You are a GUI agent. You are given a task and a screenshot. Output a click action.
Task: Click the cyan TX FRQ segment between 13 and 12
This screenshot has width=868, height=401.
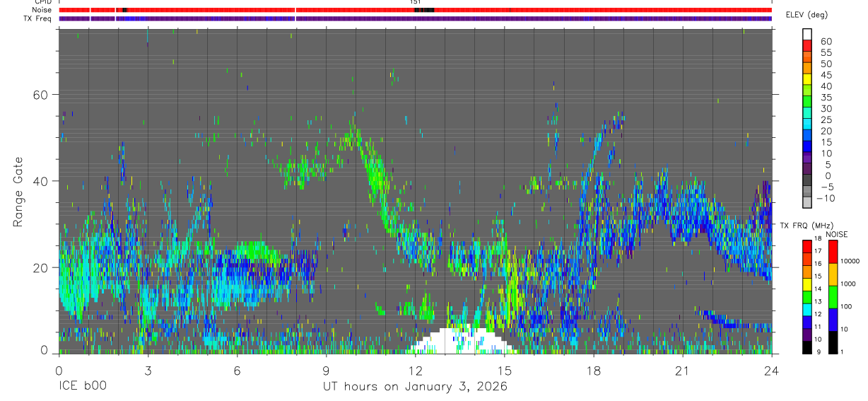click(807, 310)
